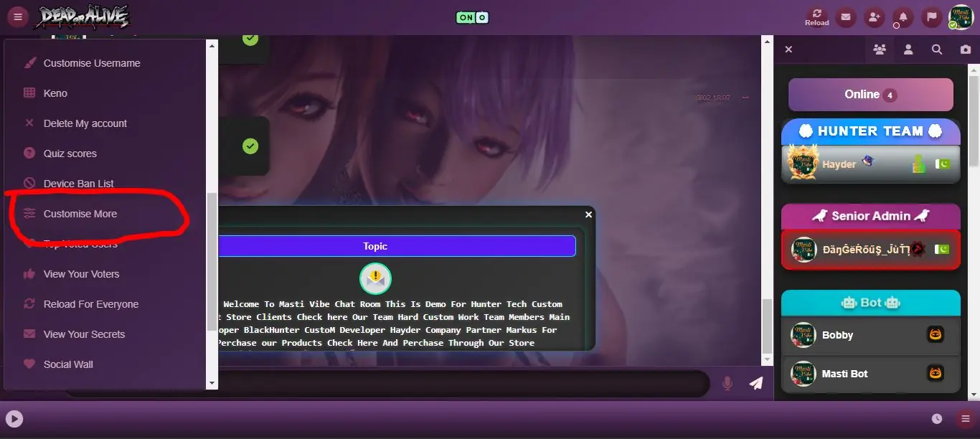Open the bottom-right hamburger menu icon
This screenshot has width=980, height=439.
[x=966, y=419]
